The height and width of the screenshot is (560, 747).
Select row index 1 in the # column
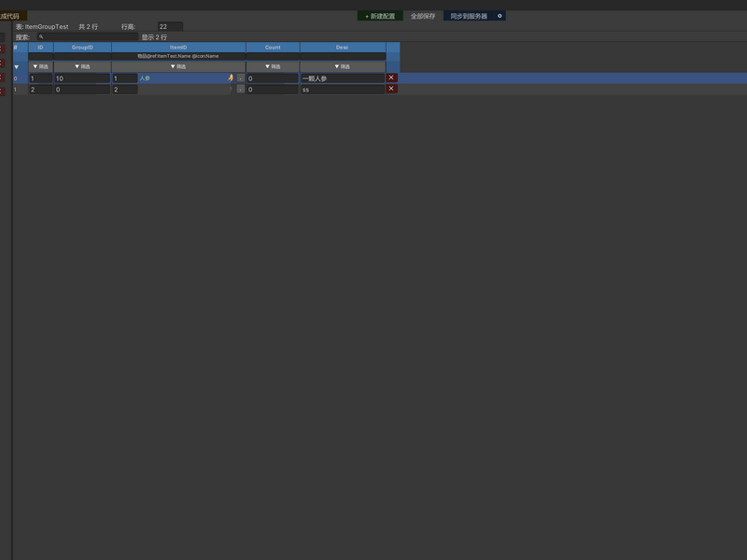[16, 90]
